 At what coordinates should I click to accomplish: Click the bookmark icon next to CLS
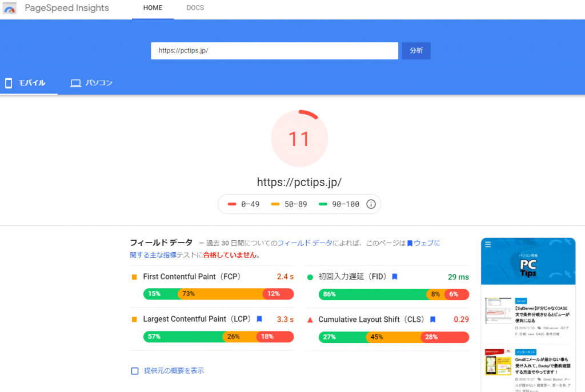433,320
